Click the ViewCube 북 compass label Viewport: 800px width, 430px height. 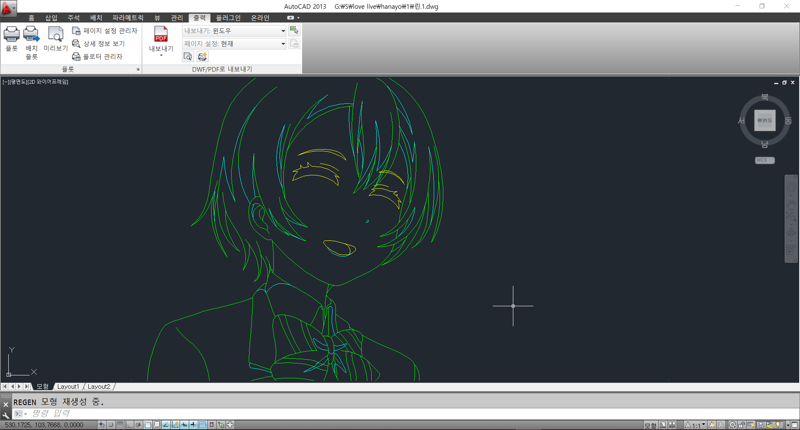click(765, 97)
